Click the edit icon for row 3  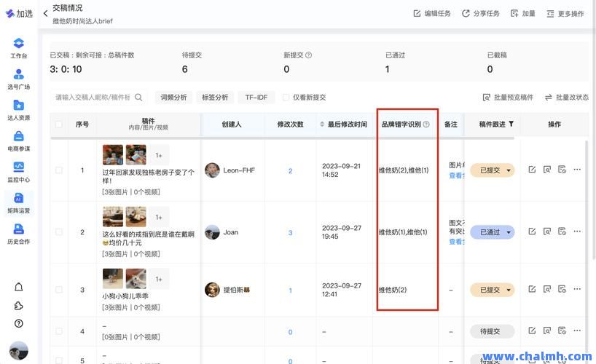point(532,289)
